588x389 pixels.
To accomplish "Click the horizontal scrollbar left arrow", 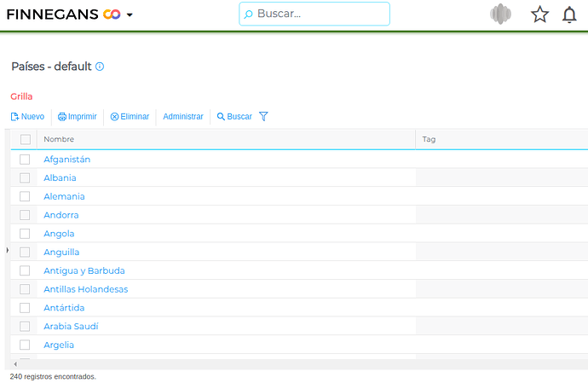I will pyautogui.click(x=15, y=364).
